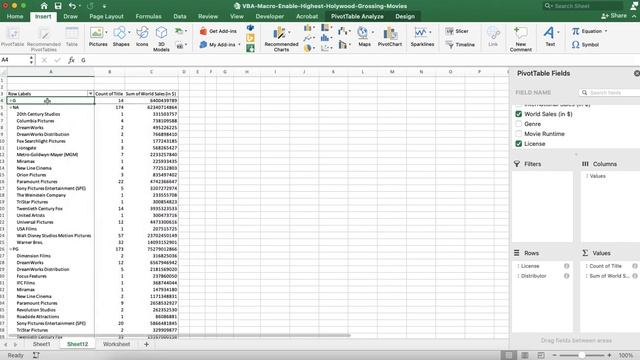Insert a Symbol
Image resolution: width=640 pixels, height=360 pixels.
pyautogui.click(x=585, y=44)
